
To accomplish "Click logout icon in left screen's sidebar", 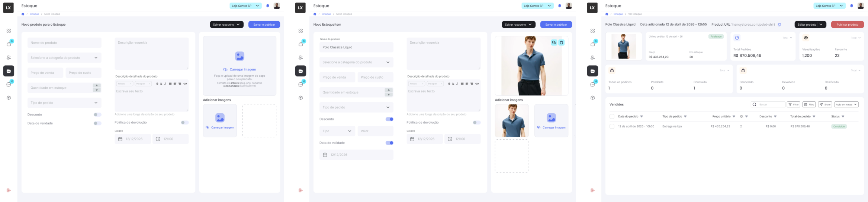I will click(x=9, y=190).
